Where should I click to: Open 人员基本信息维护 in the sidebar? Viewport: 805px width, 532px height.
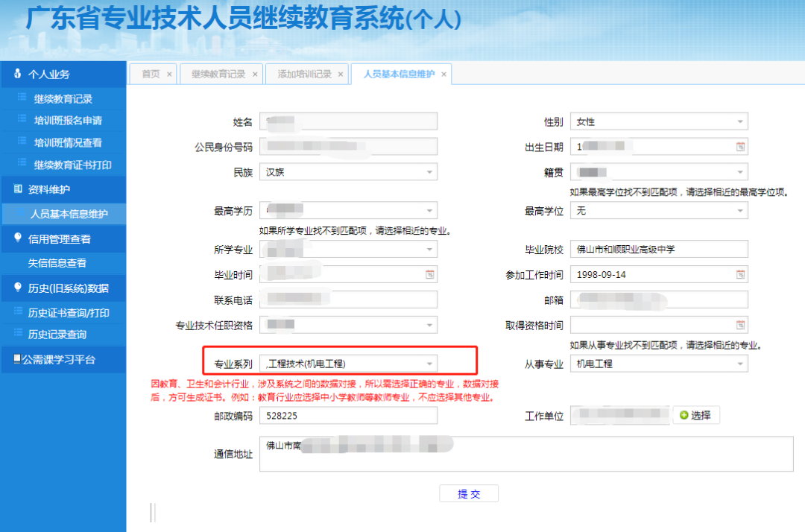(x=63, y=213)
